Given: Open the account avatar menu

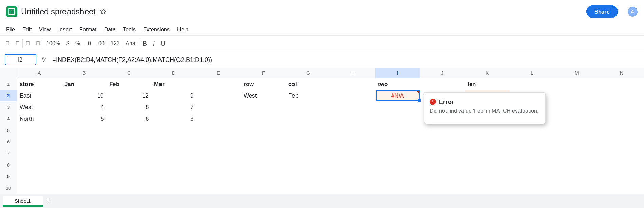Looking at the screenshot, I should (632, 12).
